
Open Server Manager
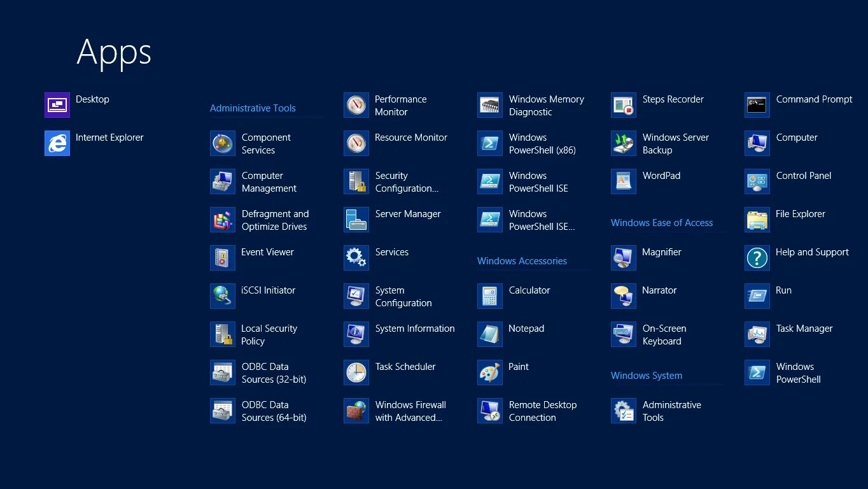[407, 213]
